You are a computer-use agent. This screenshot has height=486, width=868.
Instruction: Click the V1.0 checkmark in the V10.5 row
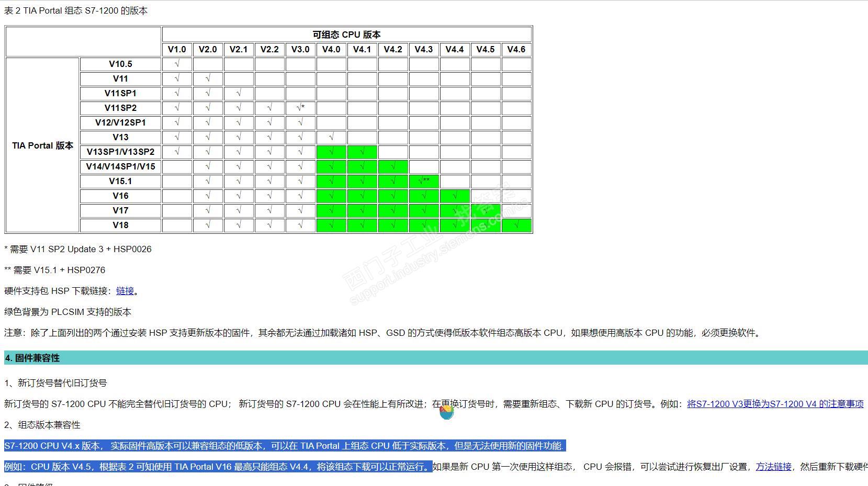click(177, 64)
